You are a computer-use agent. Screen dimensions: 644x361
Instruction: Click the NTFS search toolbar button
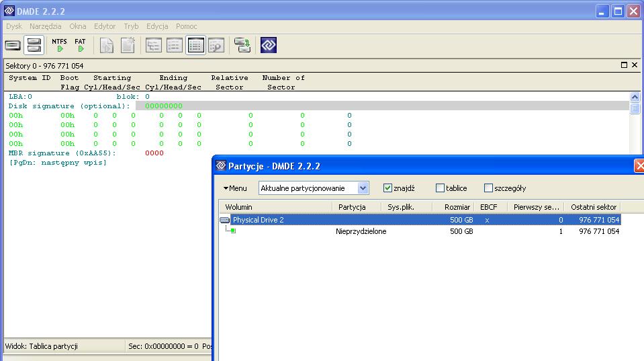60,45
